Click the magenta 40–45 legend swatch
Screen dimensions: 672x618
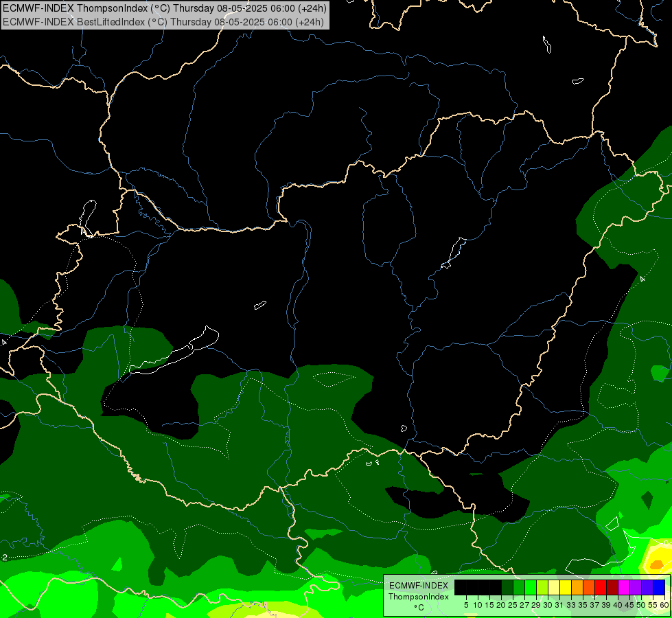pos(624,588)
